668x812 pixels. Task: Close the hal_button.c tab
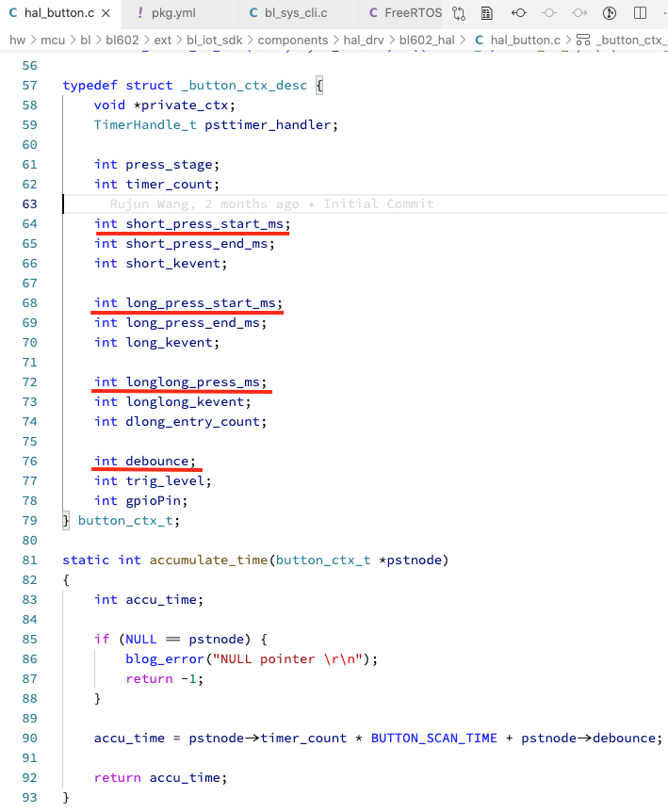coord(105,13)
